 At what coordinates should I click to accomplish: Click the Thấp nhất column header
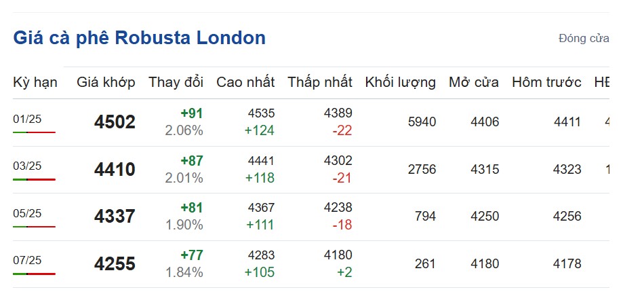[320, 82]
